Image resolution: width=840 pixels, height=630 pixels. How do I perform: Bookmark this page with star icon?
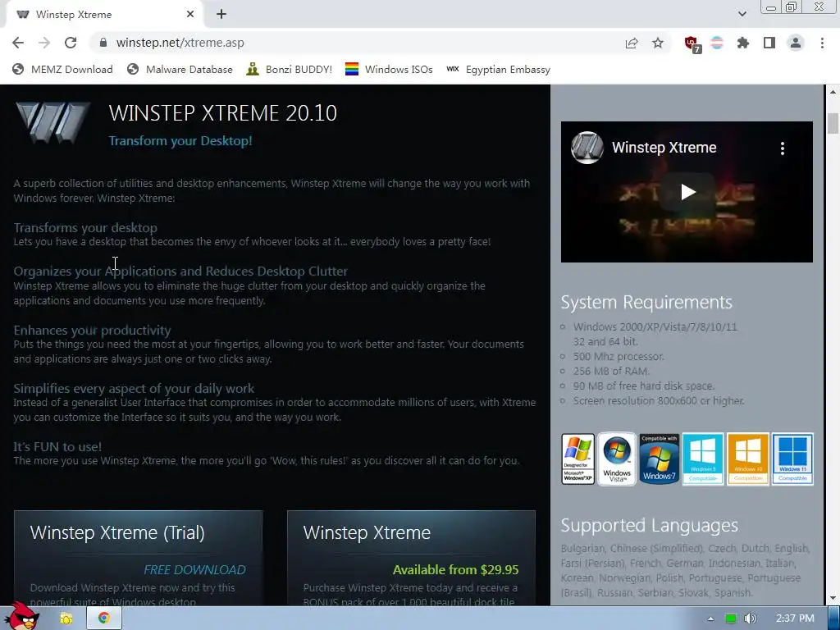(x=658, y=43)
